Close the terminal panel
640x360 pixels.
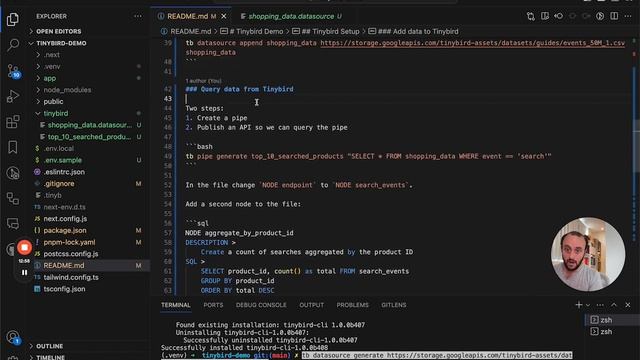(x=628, y=305)
